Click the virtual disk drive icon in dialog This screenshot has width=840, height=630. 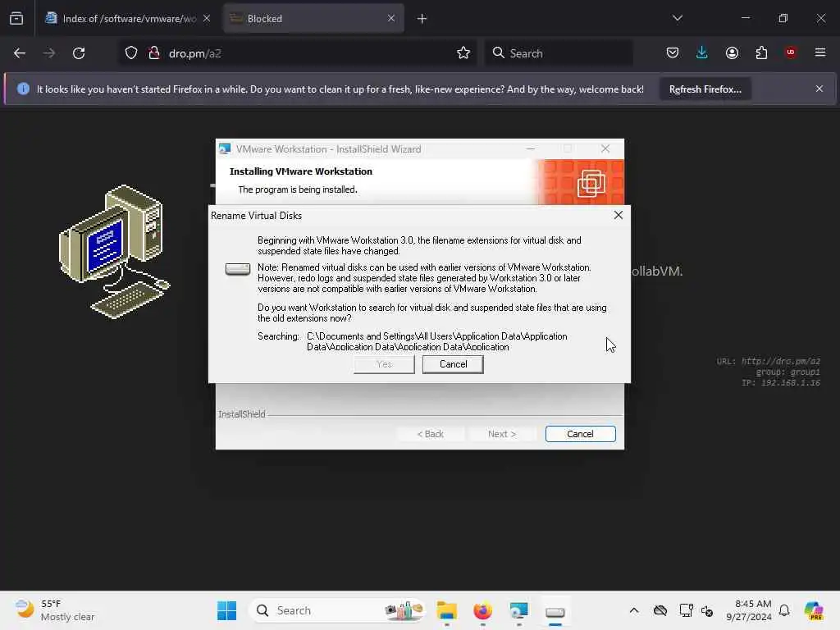[238, 269]
